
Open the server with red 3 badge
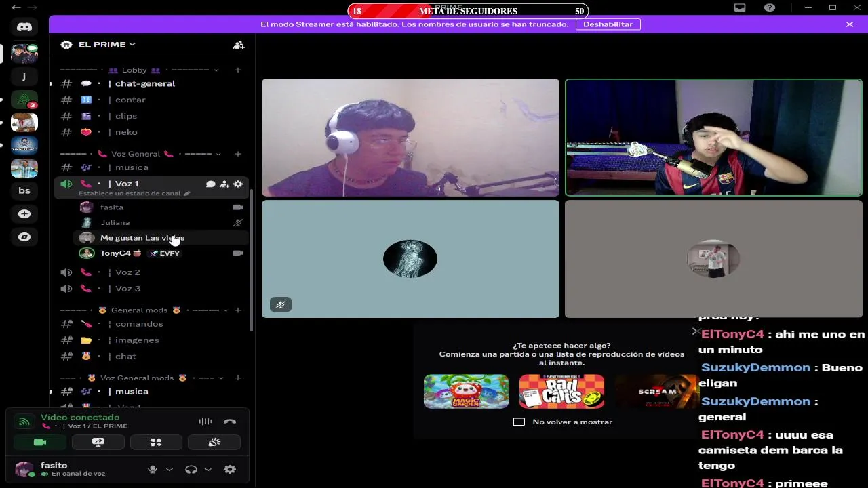(x=24, y=100)
